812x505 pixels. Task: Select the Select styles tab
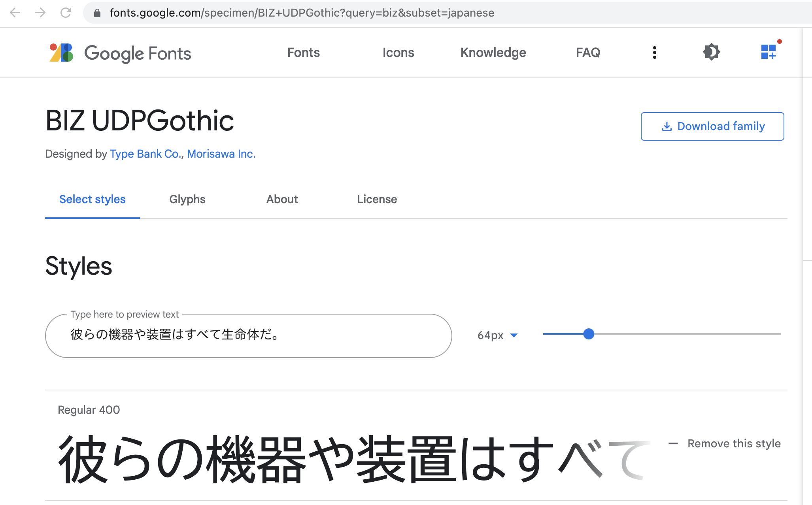tap(93, 199)
